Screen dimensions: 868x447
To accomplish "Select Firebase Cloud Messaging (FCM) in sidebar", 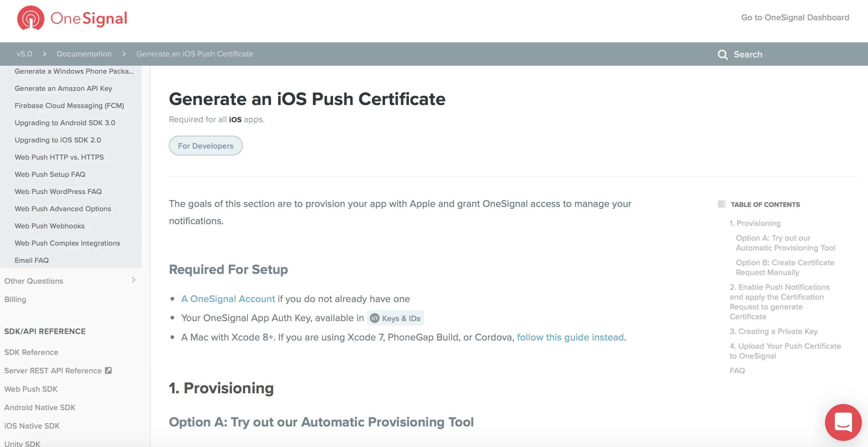I will pos(69,105).
